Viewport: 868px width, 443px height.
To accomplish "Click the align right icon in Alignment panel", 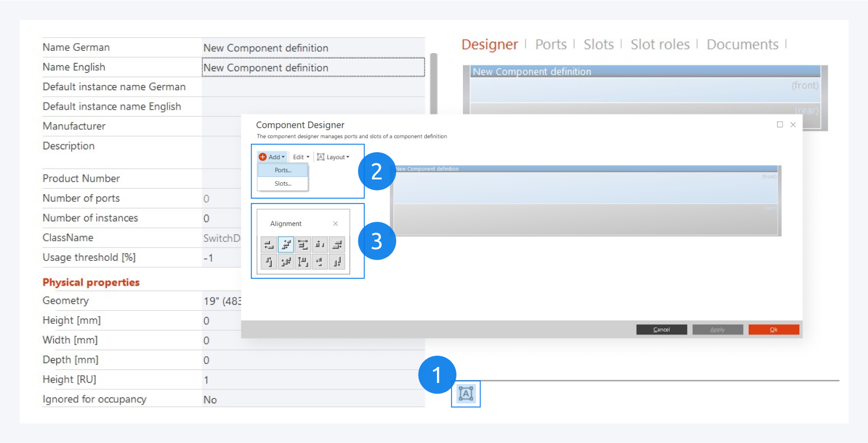I will click(x=337, y=245).
